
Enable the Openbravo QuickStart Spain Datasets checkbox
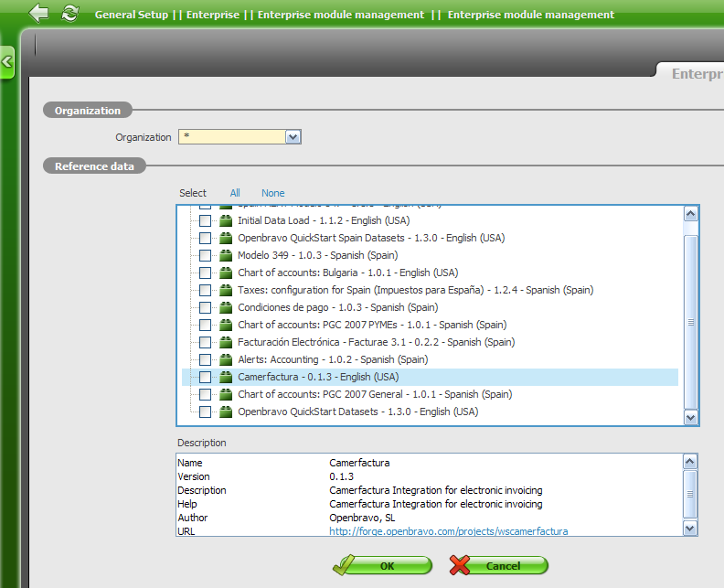coord(205,239)
